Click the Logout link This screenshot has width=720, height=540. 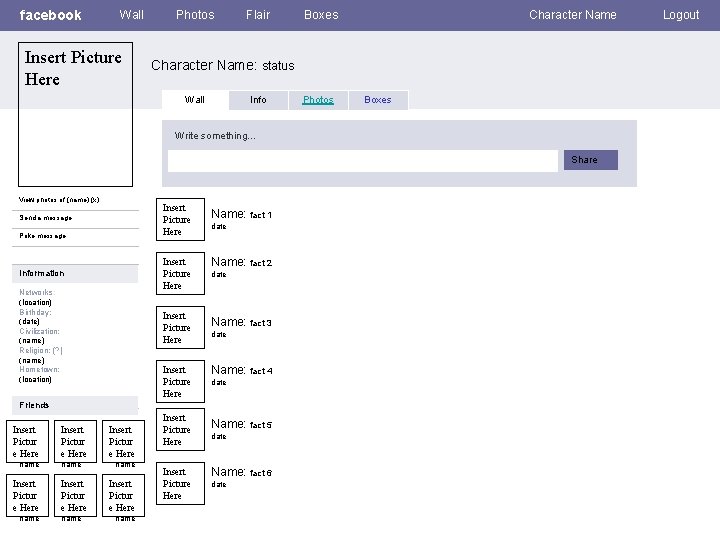pyautogui.click(x=681, y=15)
